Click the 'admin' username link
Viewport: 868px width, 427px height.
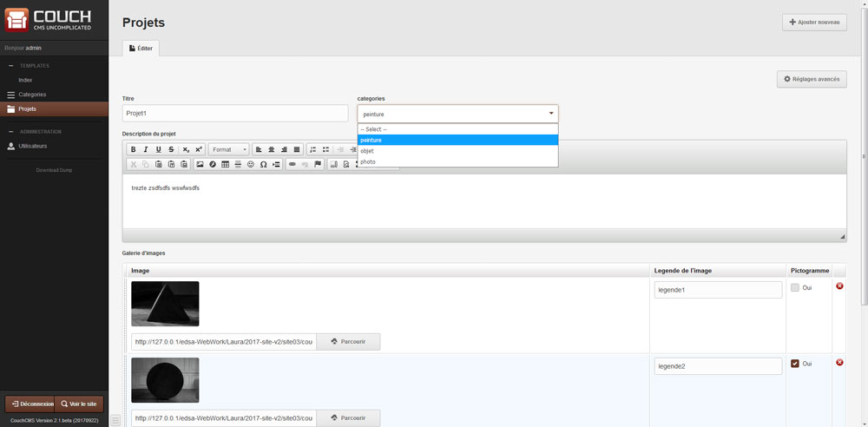tap(33, 49)
